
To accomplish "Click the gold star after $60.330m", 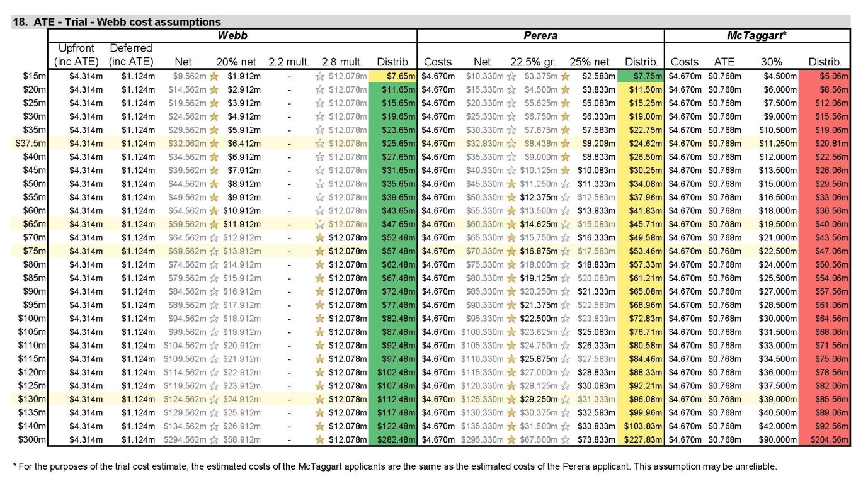I will point(511,223).
